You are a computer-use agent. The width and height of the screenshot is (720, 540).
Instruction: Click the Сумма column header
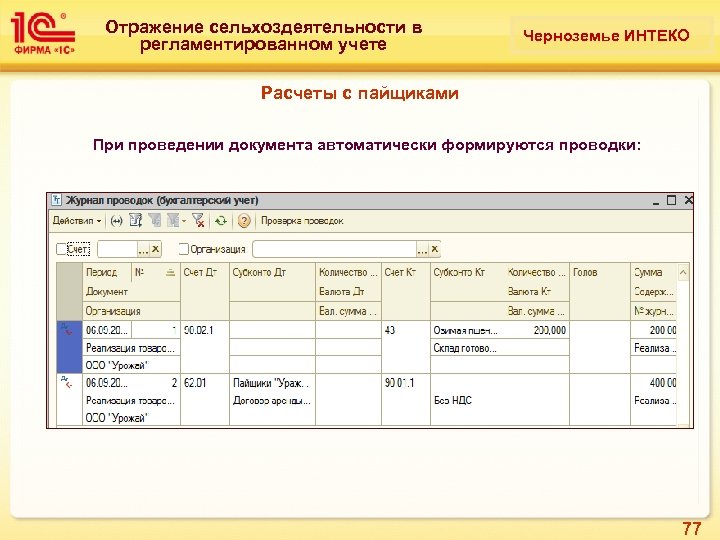(x=653, y=272)
